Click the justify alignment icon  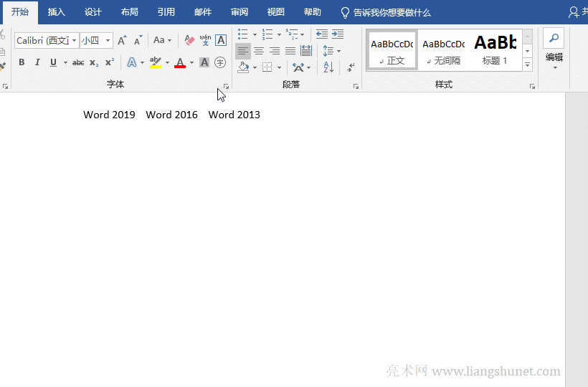click(290, 51)
